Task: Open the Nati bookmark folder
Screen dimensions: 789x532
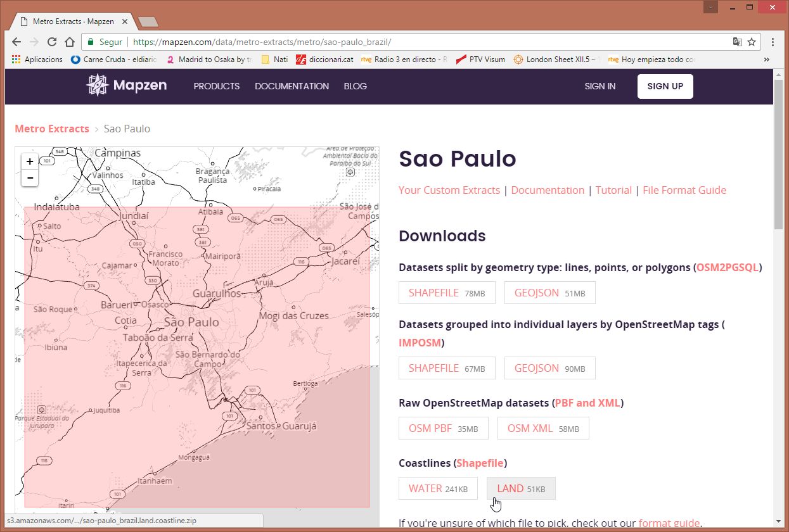Action: 274,60
